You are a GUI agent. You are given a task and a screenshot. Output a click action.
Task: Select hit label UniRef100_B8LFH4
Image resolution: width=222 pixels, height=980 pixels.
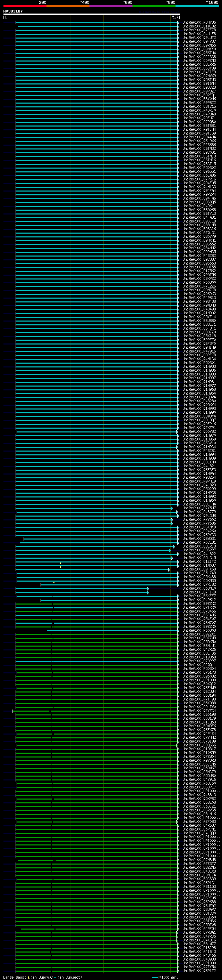point(199,504)
